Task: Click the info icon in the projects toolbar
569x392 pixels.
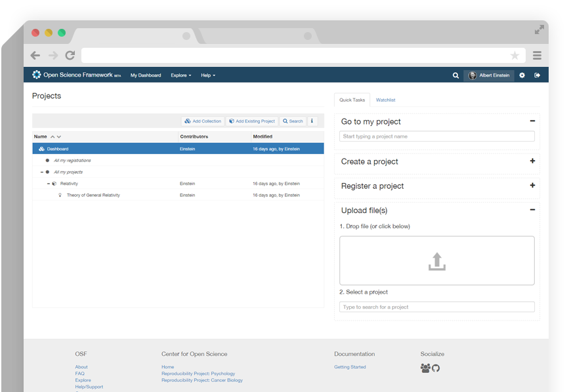Action: click(x=312, y=121)
